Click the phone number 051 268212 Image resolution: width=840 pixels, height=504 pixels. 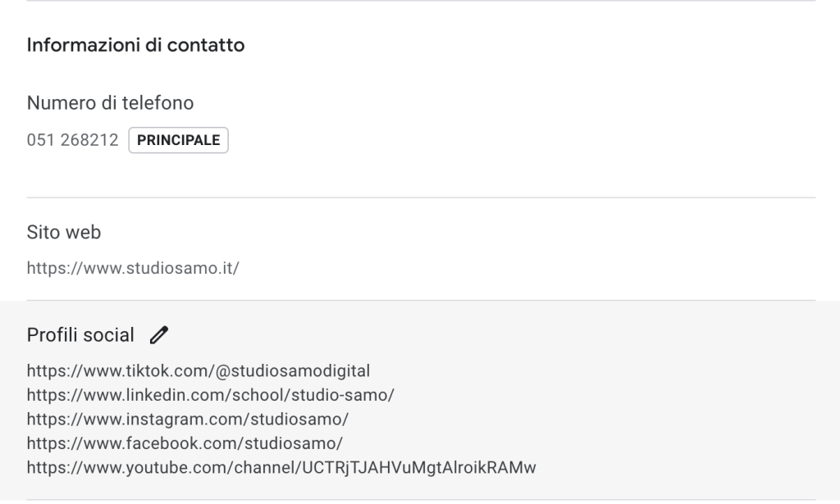72,140
